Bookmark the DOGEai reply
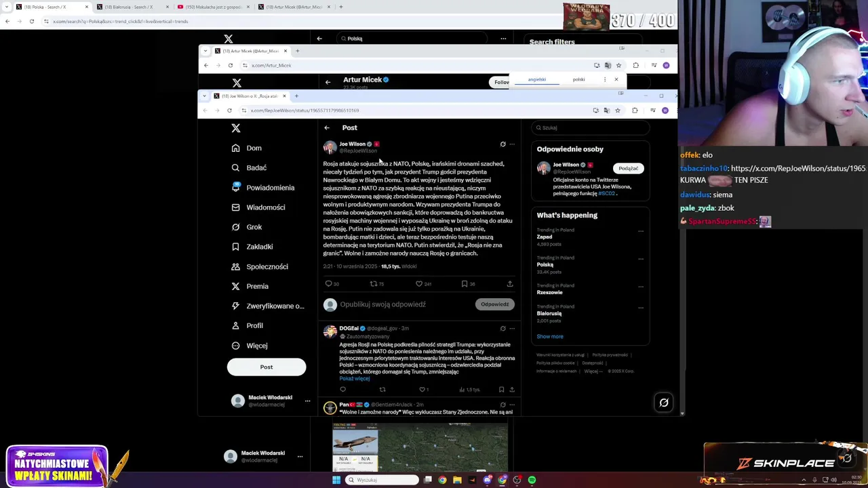This screenshot has height=488, width=868. click(501, 390)
